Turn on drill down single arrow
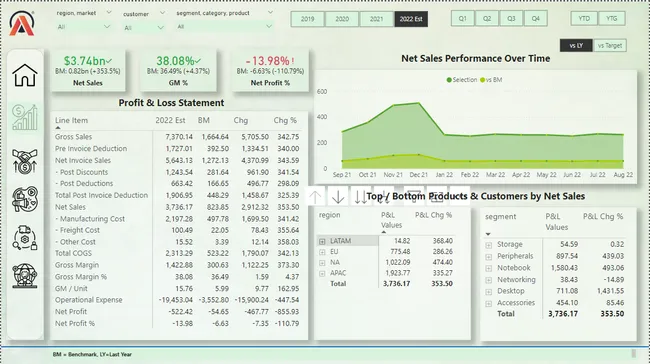This screenshot has width=650, height=364. point(338,197)
